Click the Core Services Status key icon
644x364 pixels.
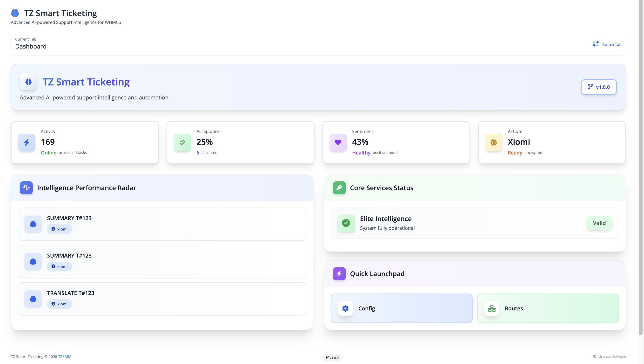[x=339, y=188]
